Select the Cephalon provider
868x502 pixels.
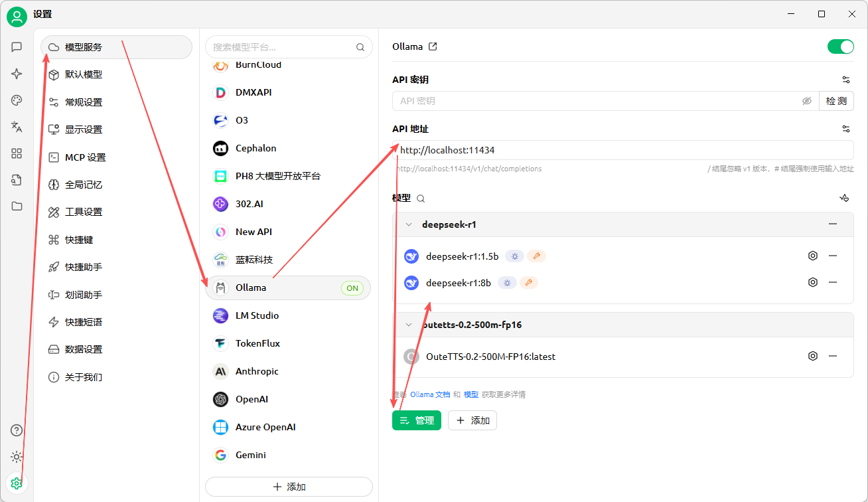[289, 148]
